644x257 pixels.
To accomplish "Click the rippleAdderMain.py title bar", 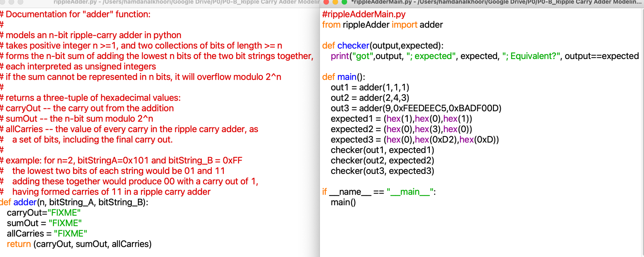I will pyautogui.click(x=481, y=2).
